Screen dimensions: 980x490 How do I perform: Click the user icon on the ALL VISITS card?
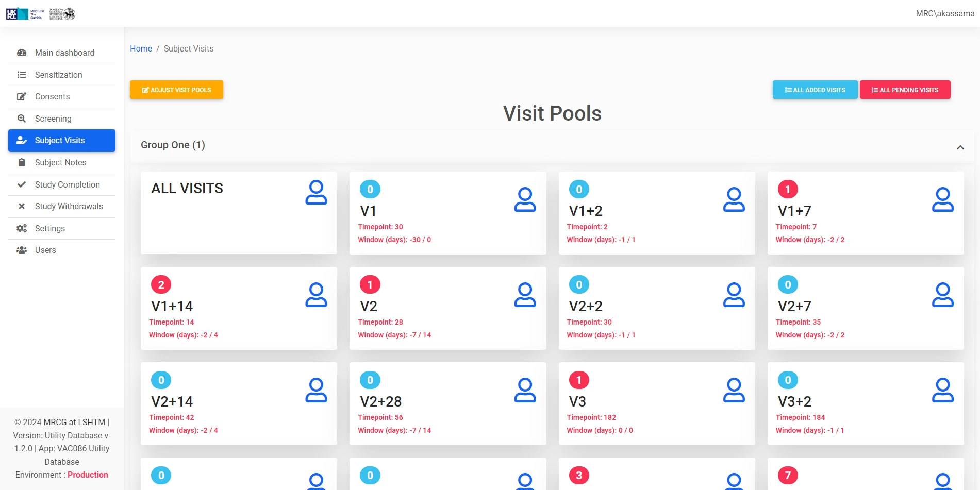click(316, 192)
